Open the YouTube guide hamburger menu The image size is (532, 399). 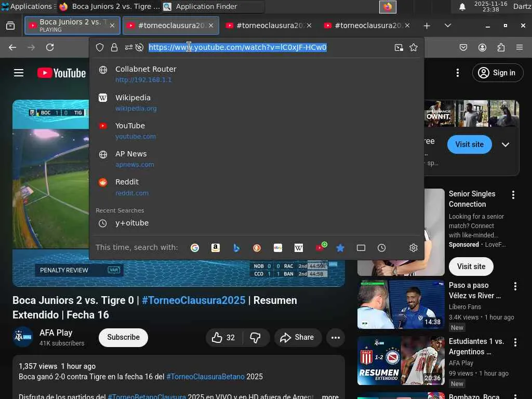click(x=19, y=73)
